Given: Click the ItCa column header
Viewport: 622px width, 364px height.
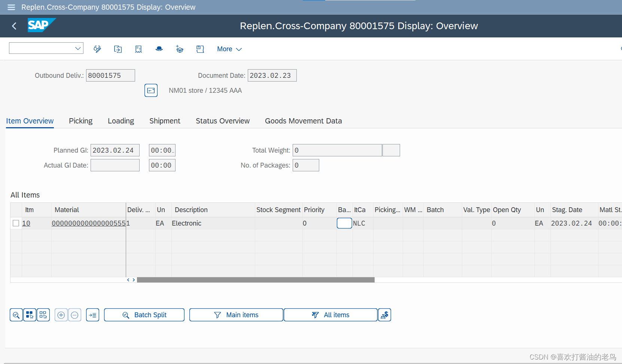Looking at the screenshot, I should 363,210.
